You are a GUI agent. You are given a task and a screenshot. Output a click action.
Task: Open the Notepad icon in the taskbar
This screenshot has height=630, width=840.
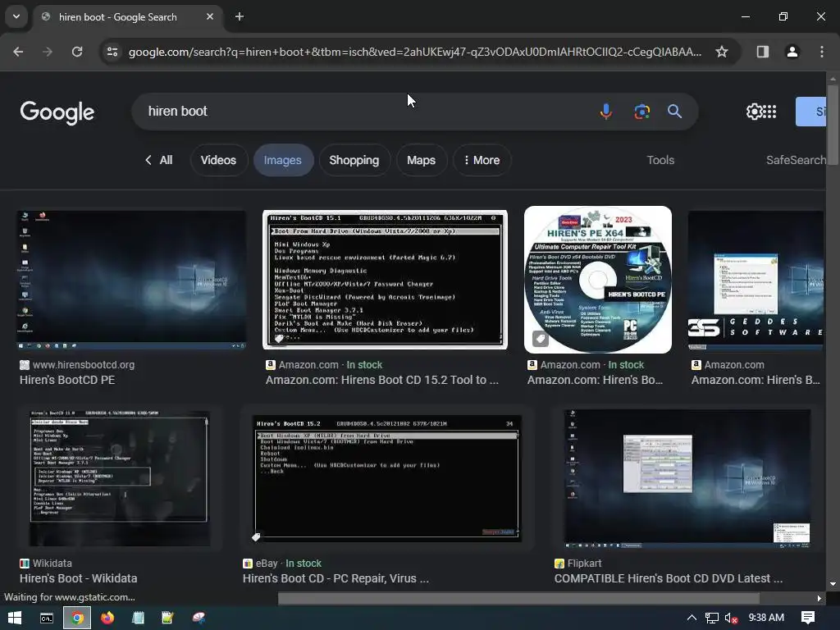(138, 618)
